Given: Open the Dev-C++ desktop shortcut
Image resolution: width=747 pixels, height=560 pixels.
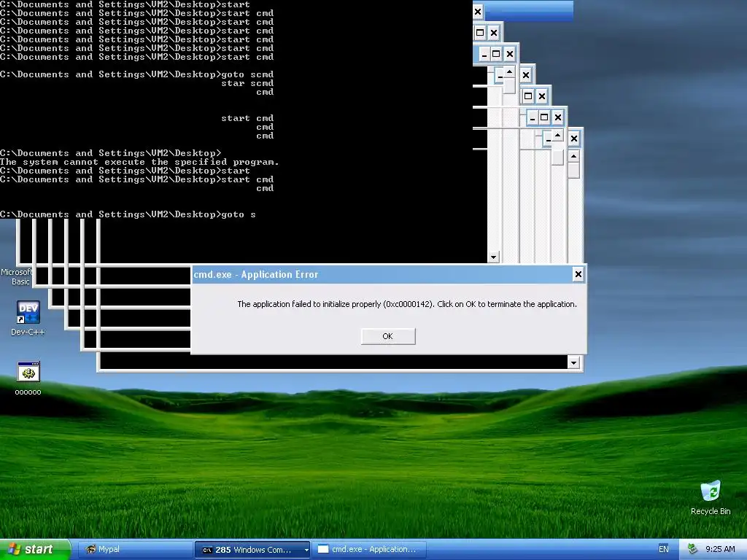Looking at the screenshot, I should pyautogui.click(x=28, y=318).
